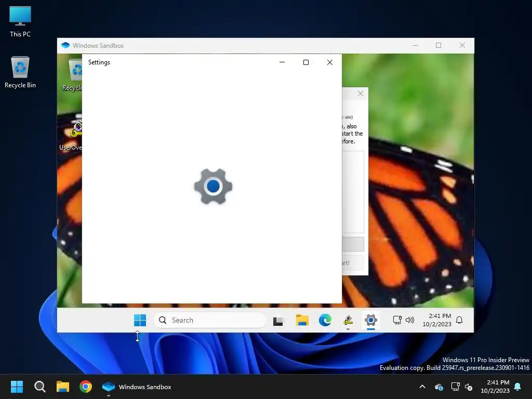This screenshot has width=532, height=399.
Task: Maximize the Settings window
Action: (x=305, y=62)
